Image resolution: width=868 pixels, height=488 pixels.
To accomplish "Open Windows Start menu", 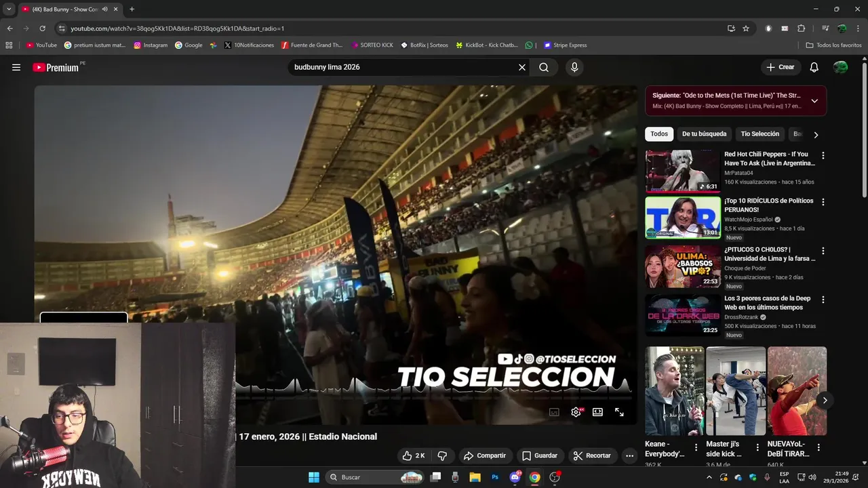I will pos(314,477).
